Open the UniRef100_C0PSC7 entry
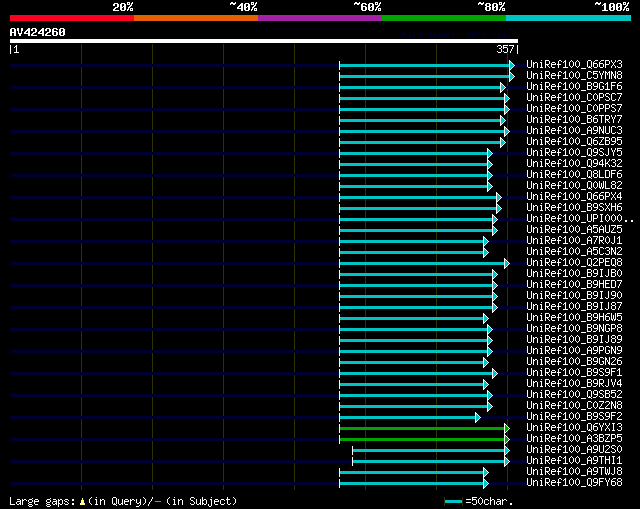Viewport: 640px width, 509px height. click(574, 98)
